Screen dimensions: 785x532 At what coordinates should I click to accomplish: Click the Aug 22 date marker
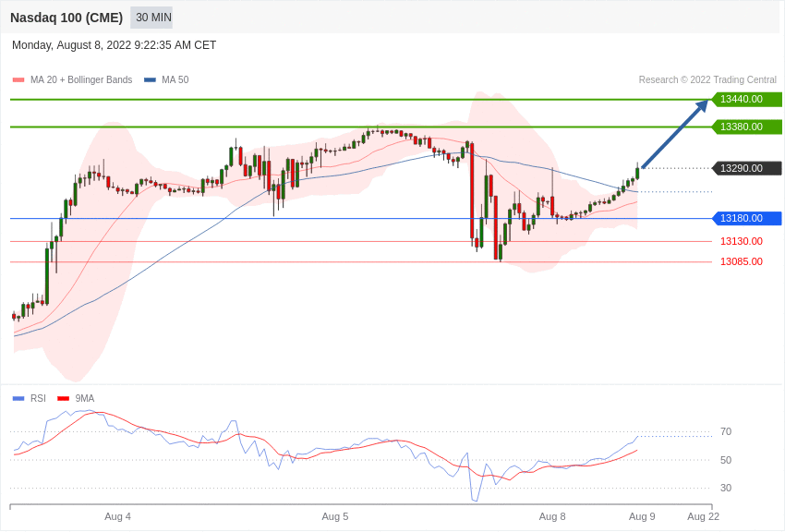[x=703, y=516]
